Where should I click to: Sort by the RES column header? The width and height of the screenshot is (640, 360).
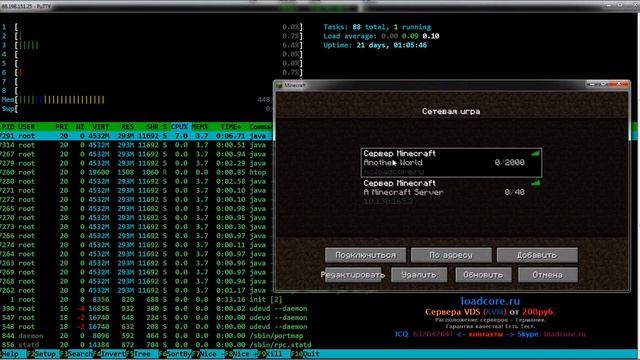pos(127,127)
